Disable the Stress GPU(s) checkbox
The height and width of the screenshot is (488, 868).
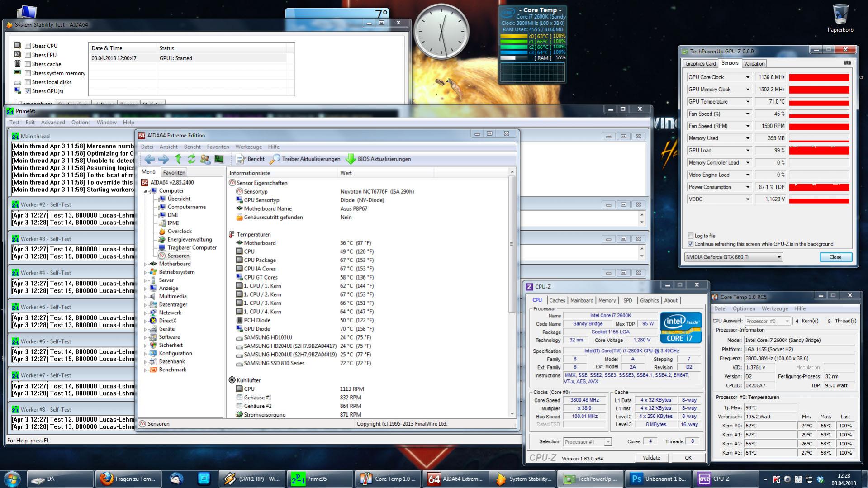28,91
